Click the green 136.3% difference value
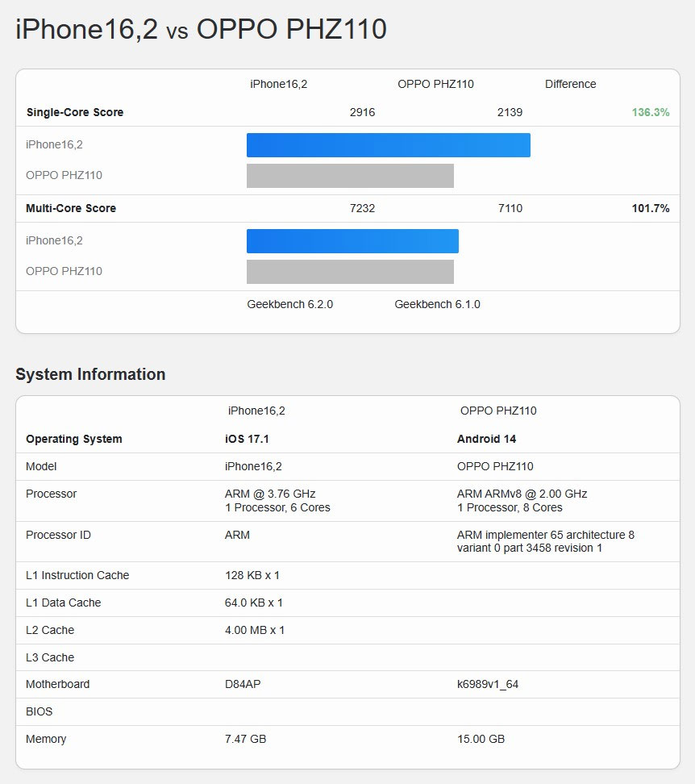695x784 pixels. [650, 112]
